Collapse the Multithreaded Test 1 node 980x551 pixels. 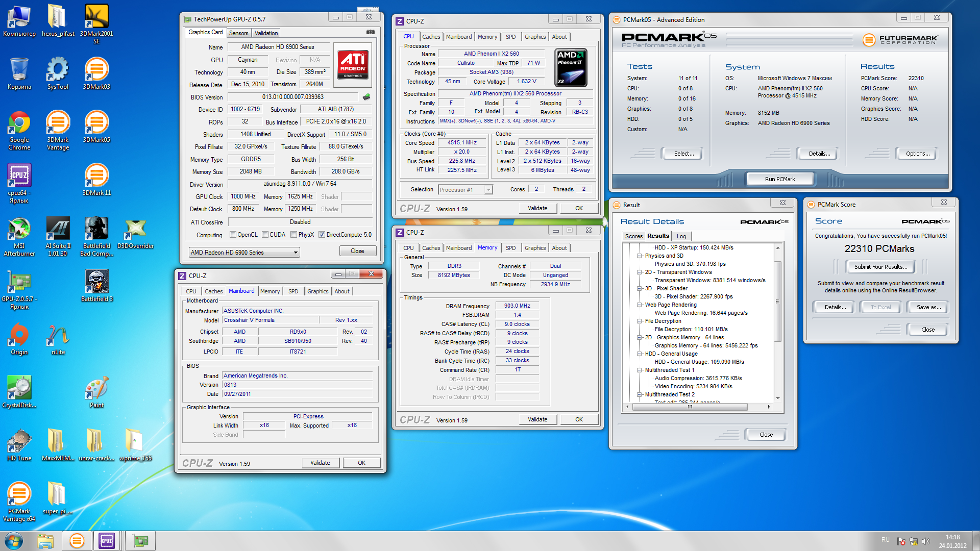tap(639, 370)
